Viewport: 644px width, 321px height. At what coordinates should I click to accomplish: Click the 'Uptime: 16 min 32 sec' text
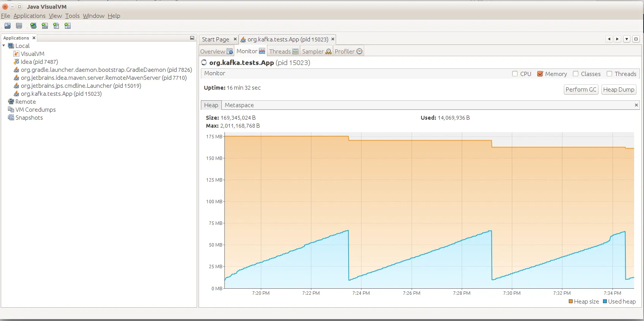click(232, 88)
